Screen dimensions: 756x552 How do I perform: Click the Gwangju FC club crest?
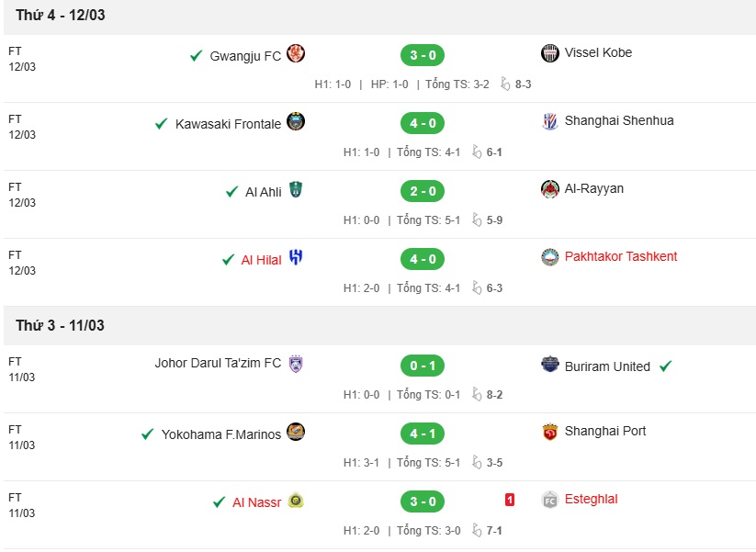pos(296,53)
